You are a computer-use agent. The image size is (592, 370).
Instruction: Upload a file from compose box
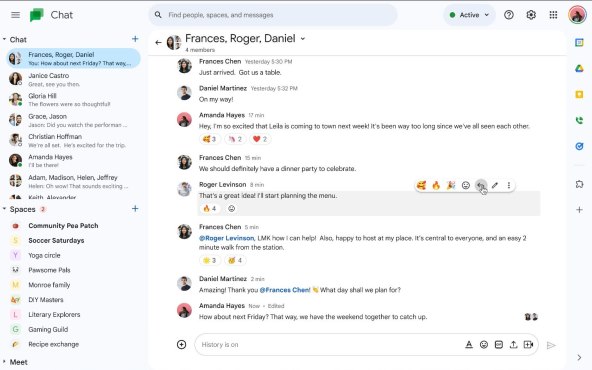(513, 345)
